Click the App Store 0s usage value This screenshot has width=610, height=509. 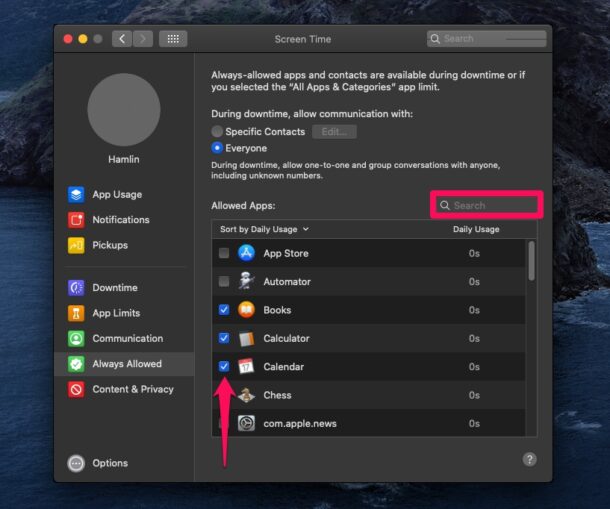(474, 253)
